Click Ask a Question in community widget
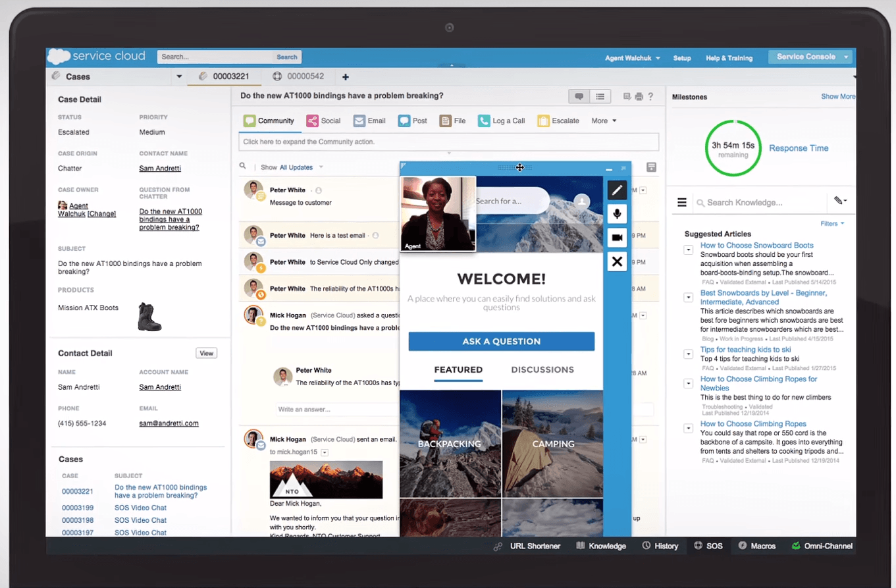 501,341
